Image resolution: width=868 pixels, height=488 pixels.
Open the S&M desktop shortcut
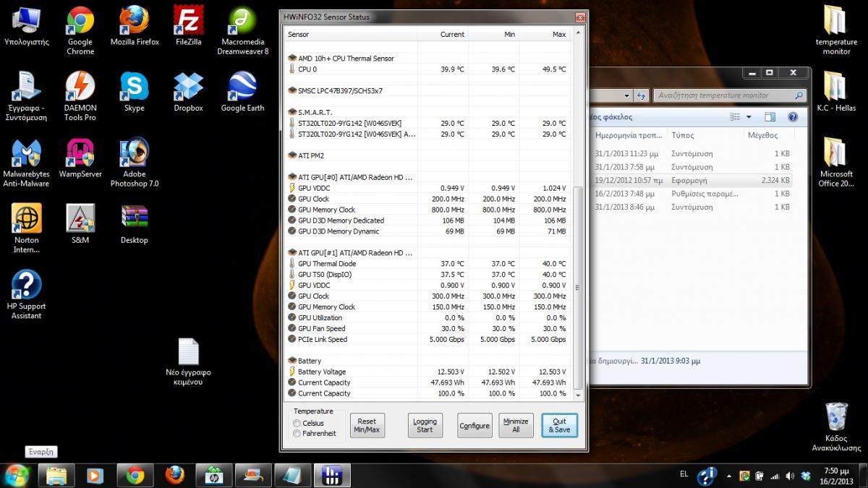point(80,225)
